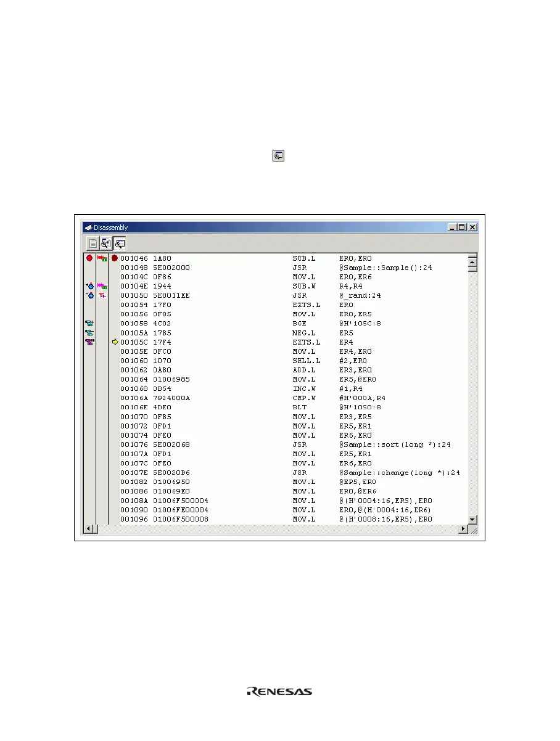Click magenta-green marker icon at row 00104E

pyautogui.click(x=102, y=287)
